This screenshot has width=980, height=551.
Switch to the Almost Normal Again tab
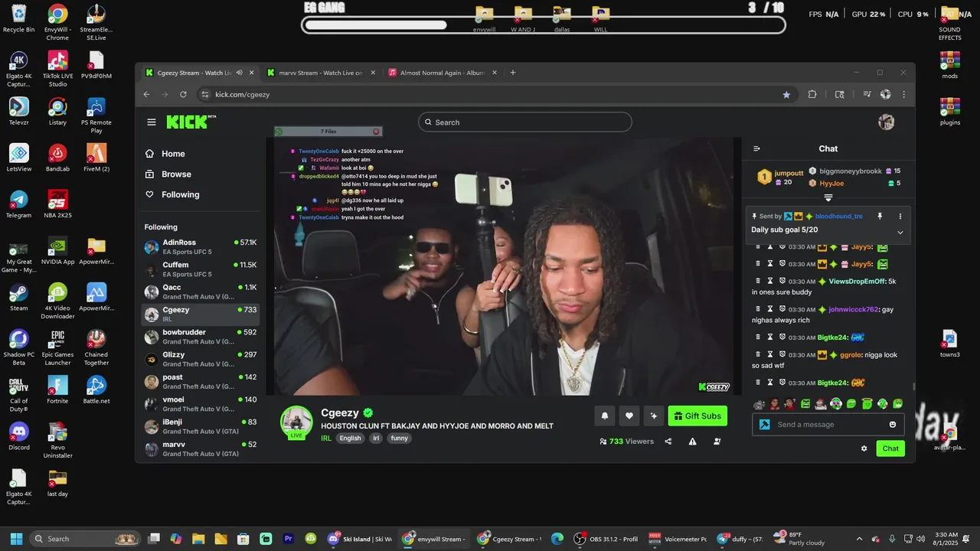click(x=443, y=73)
